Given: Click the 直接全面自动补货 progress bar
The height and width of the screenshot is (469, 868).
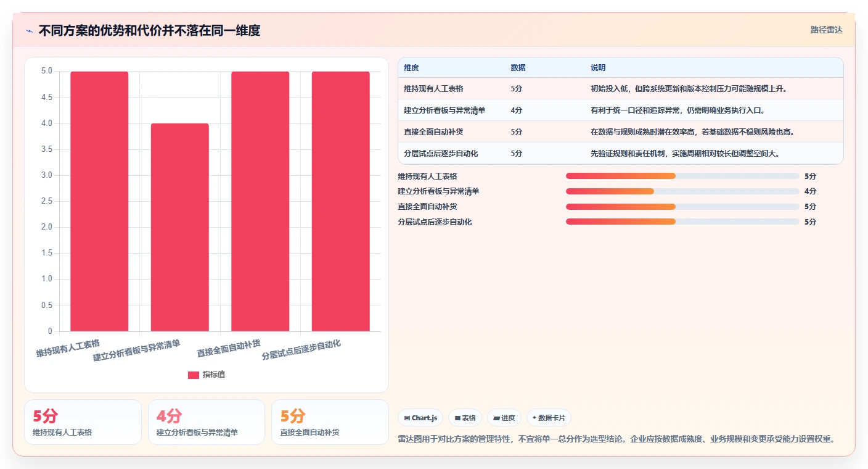Looking at the screenshot, I should [682, 206].
